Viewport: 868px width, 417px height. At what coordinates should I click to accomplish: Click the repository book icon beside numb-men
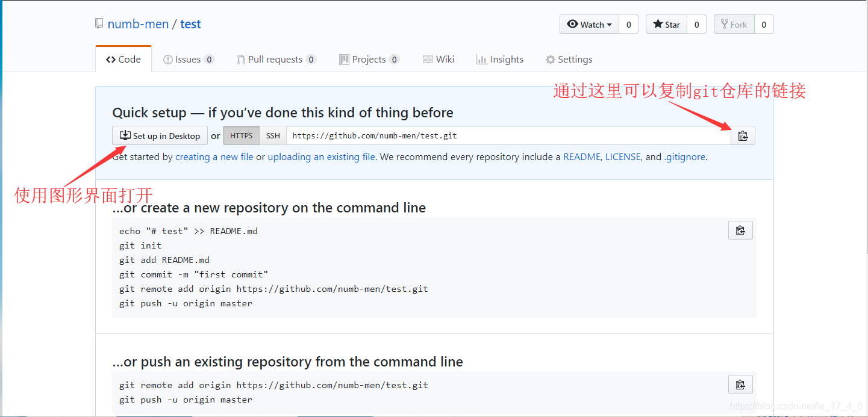click(x=99, y=24)
